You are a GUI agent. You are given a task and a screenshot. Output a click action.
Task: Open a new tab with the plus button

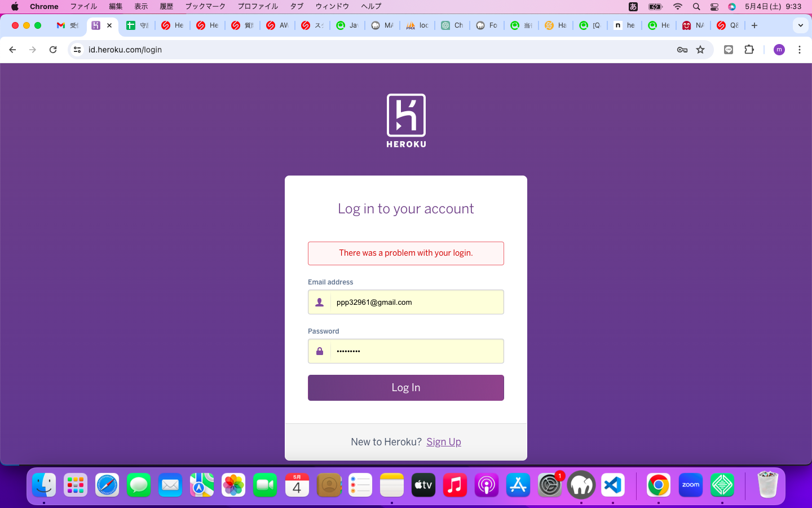tap(754, 25)
